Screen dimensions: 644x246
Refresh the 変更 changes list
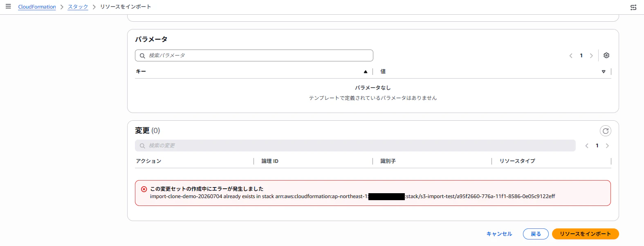pos(606,131)
